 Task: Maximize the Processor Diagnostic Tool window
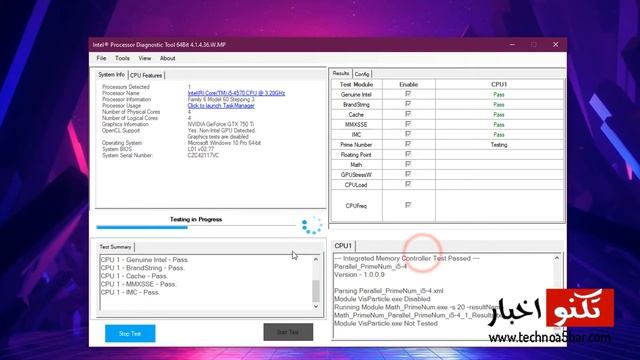(x=534, y=44)
